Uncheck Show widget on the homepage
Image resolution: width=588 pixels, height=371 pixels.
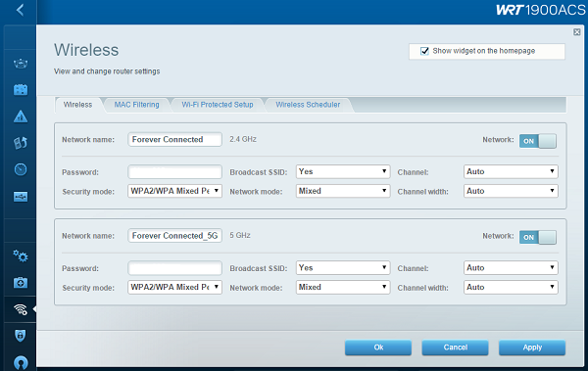424,51
